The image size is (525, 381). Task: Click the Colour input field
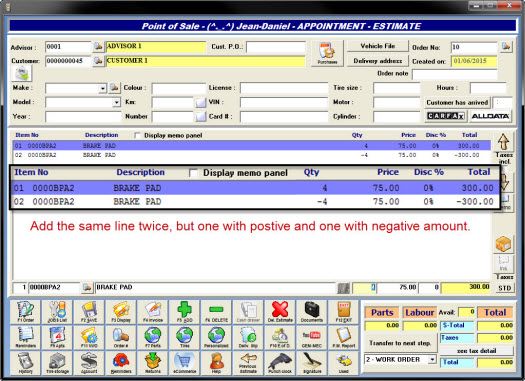click(178, 88)
